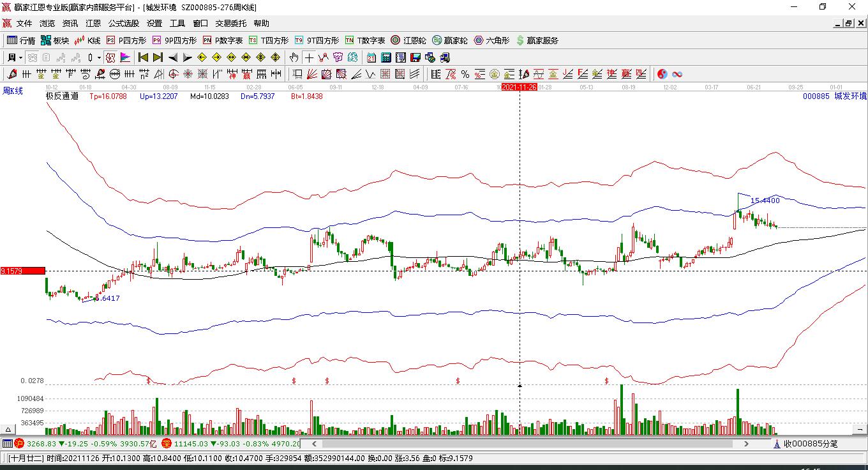Select the percent sign tool
Image resolution: width=868 pixels, height=470 pixels.
coord(465,74)
